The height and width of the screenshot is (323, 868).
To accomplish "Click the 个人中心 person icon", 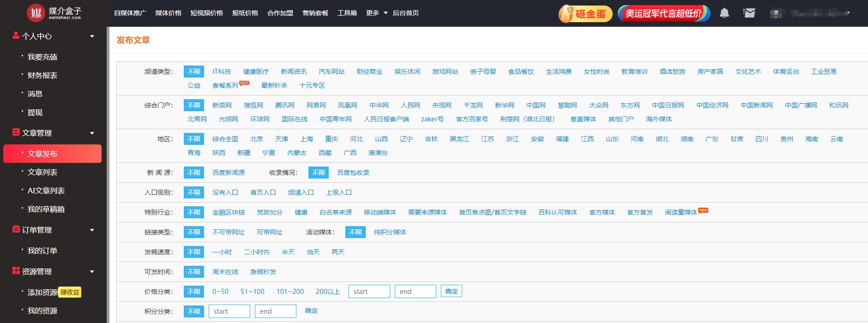I will click(16, 35).
